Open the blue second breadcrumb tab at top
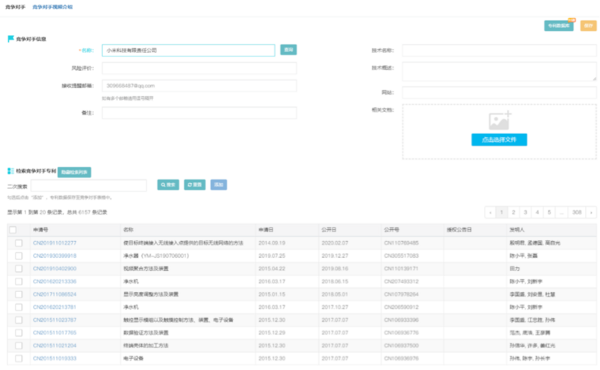 point(52,7)
